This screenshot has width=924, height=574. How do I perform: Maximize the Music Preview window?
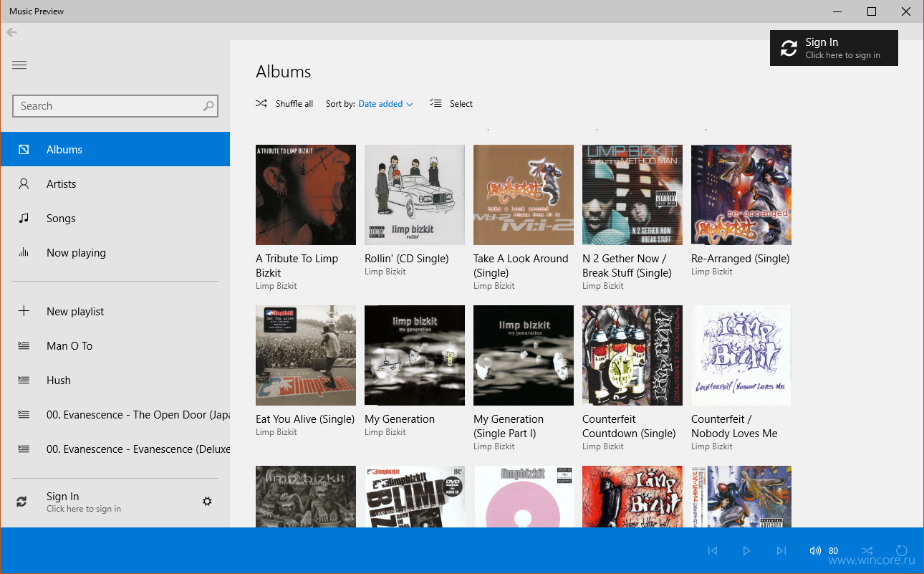pyautogui.click(x=872, y=11)
